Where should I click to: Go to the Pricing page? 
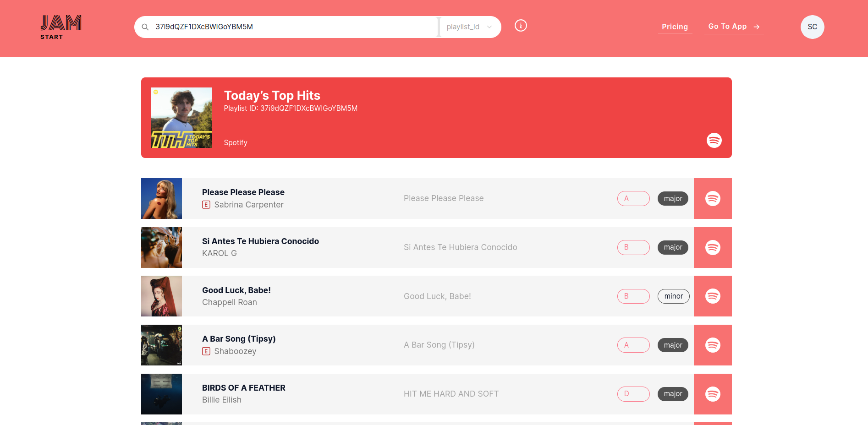point(675,27)
